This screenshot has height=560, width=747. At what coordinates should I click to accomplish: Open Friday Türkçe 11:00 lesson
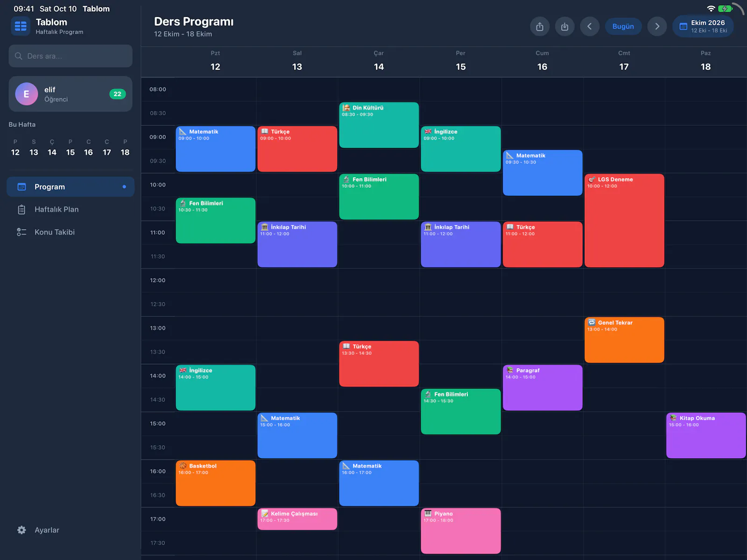(543, 245)
